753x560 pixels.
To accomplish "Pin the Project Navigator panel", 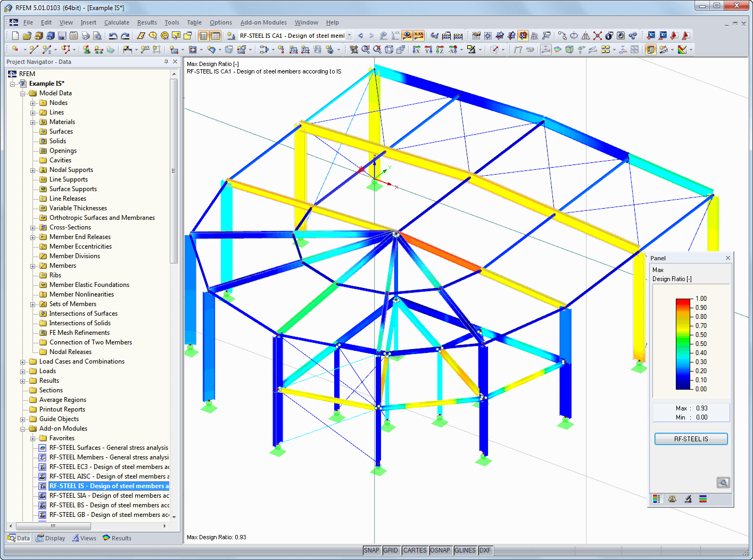I will click(x=166, y=62).
